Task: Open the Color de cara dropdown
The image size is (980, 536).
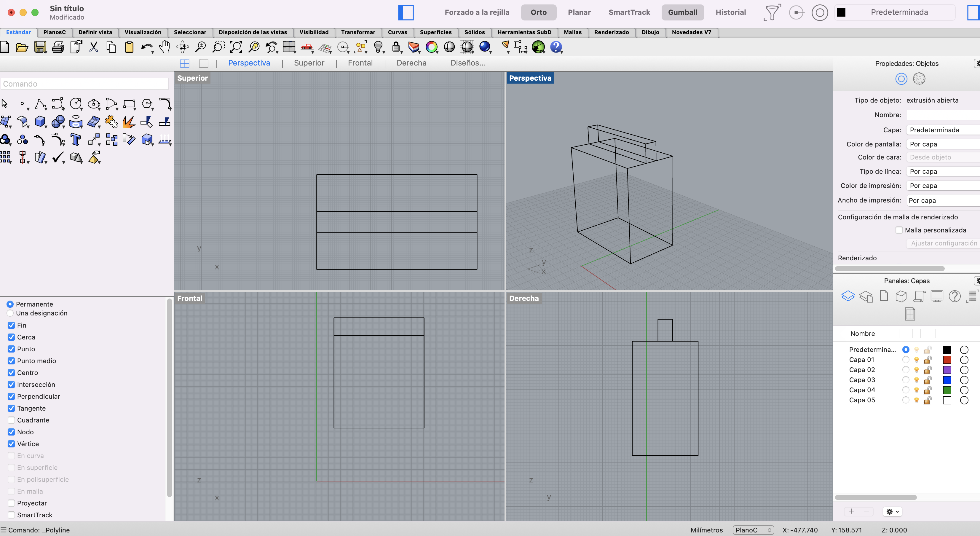Action: pos(943,157)
